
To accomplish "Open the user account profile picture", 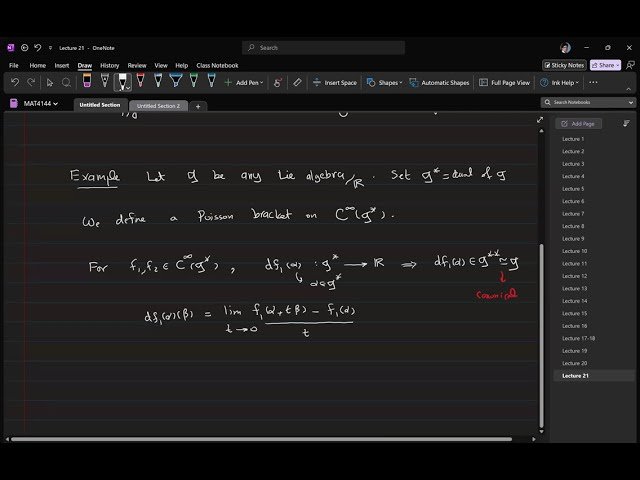I will point(565,48).
